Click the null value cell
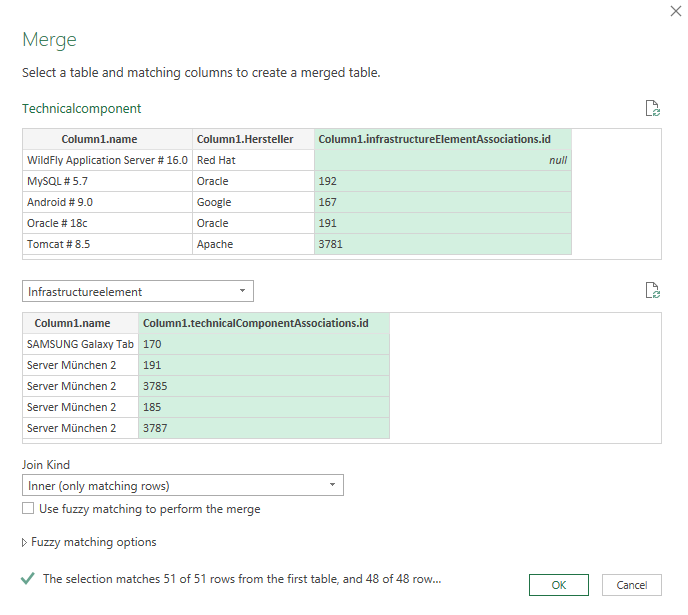Viewport: 688px width, 615px height. coord(442,160)
